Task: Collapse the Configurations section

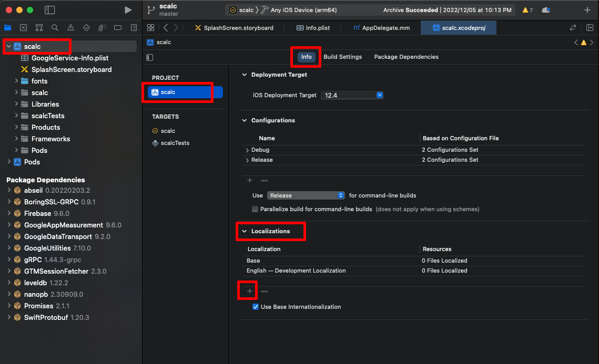Action: tap(245, 121)
